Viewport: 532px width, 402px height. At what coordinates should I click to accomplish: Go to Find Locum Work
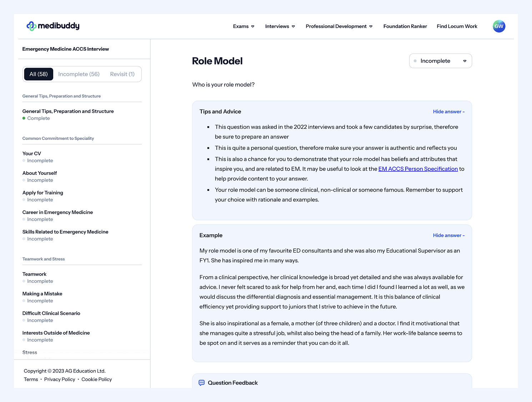pyautogui.click(x=457, y=26)
